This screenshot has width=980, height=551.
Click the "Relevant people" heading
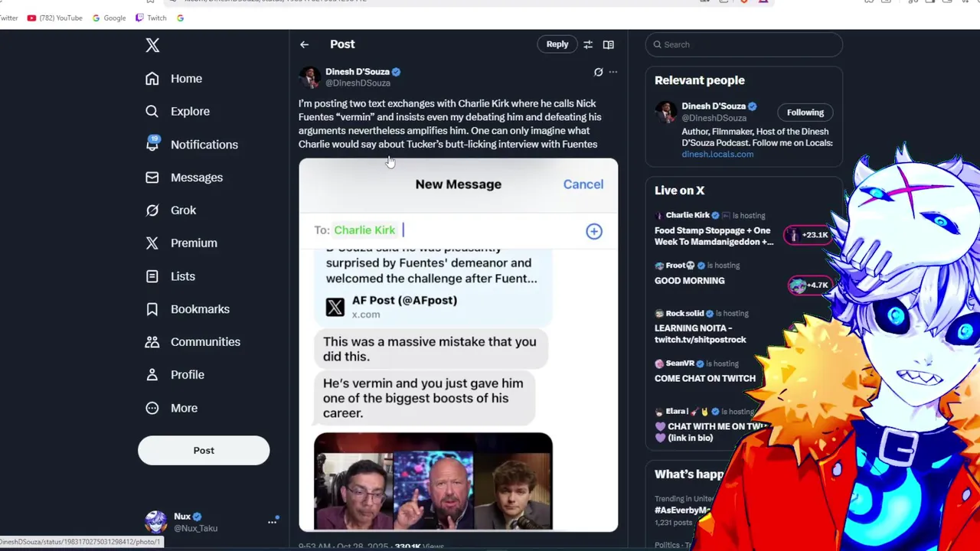click(700, 80)
